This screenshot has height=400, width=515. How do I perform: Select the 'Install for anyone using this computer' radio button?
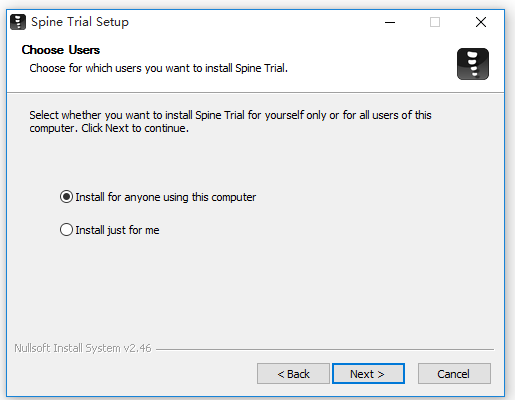[x=66, y=197]
